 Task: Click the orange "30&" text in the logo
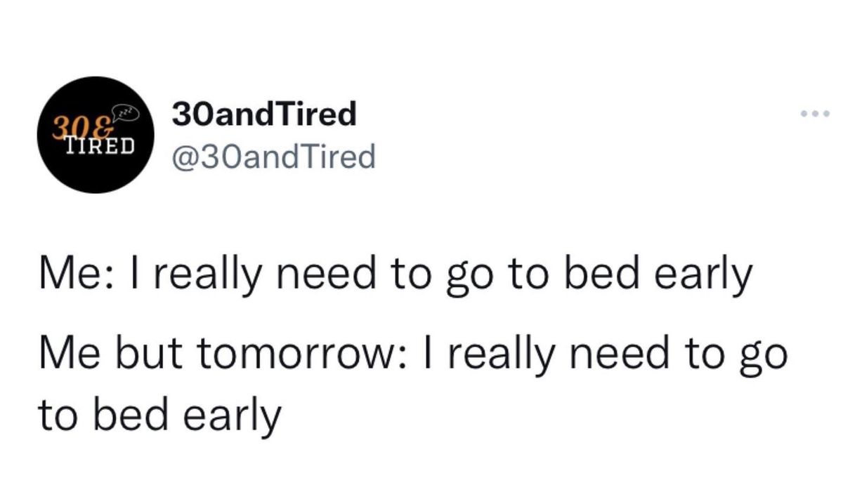[x=82, y=128]
